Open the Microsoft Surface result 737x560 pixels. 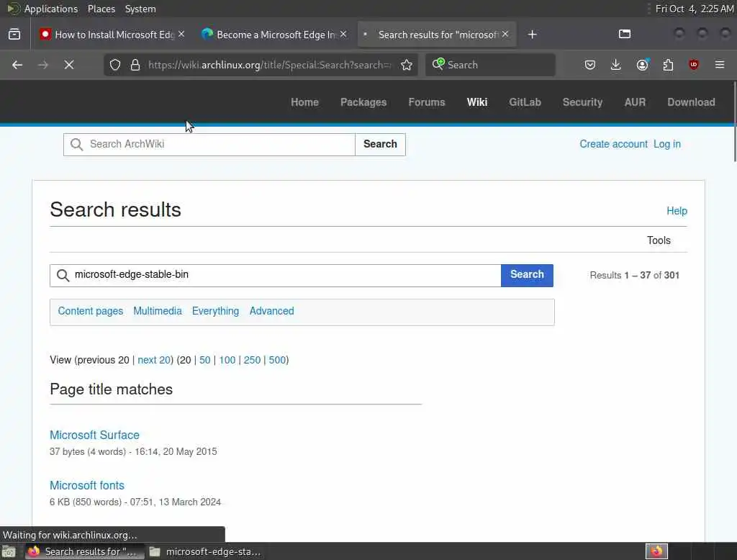pos(94,435)
